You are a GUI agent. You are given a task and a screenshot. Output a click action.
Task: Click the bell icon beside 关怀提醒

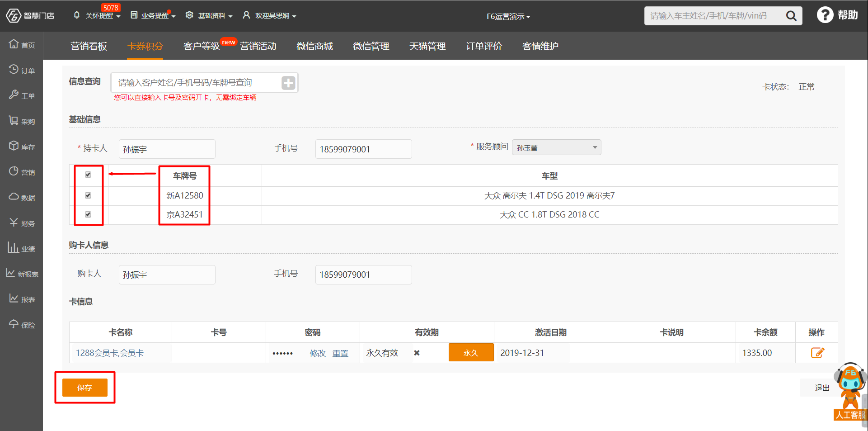(x=76, y=15)
